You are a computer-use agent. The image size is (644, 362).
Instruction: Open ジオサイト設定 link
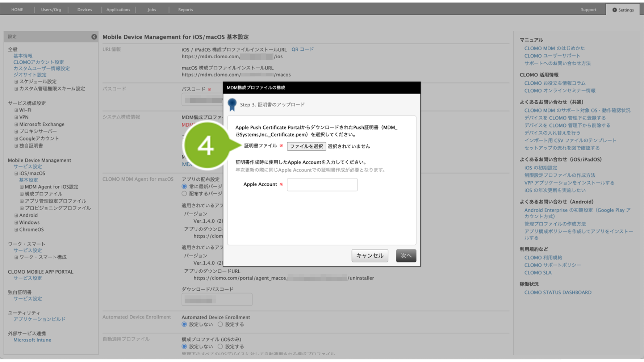pyautogui.click(x=30, y=75)
